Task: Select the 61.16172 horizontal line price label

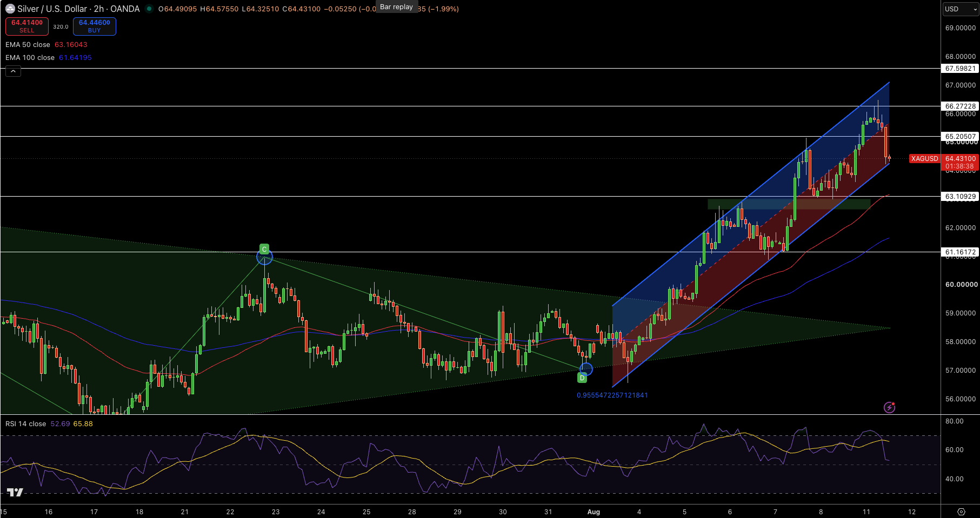Action: coord(961,252)
